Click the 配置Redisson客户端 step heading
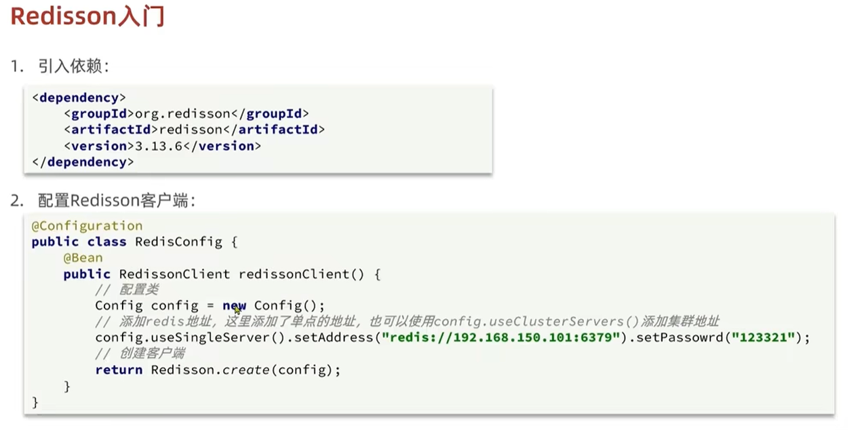 click(x=117, y=200)
